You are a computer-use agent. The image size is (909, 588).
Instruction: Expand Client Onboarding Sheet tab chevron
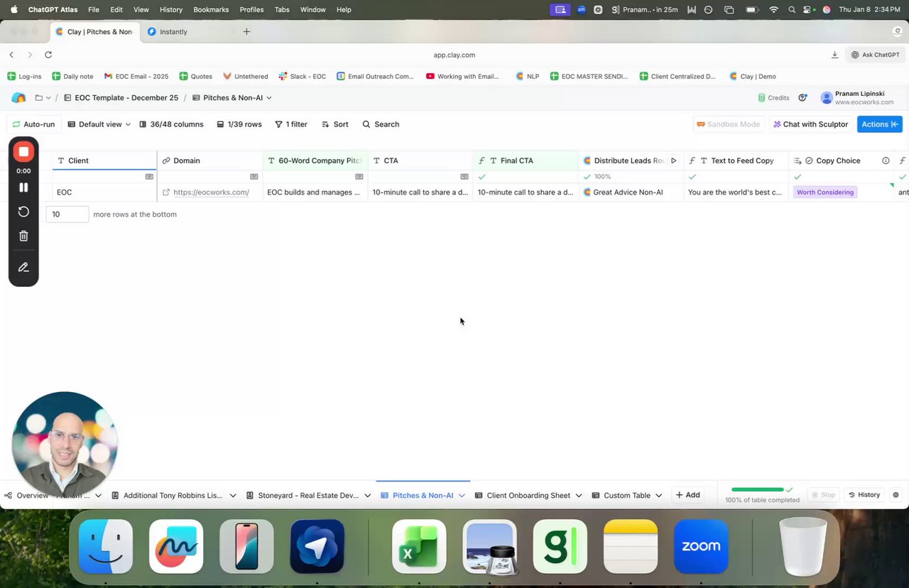pos(579,495)
